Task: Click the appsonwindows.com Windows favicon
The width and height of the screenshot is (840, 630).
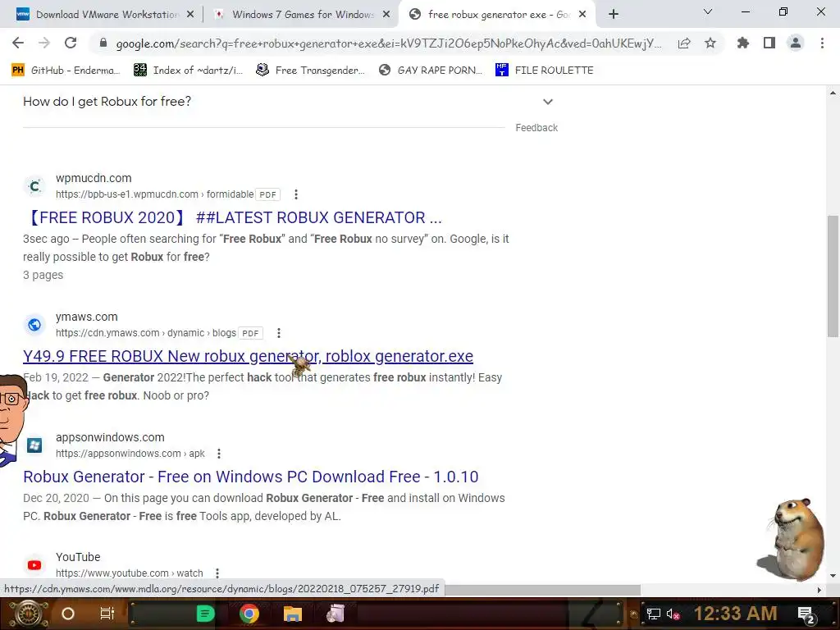Action: tap(34, 445)
